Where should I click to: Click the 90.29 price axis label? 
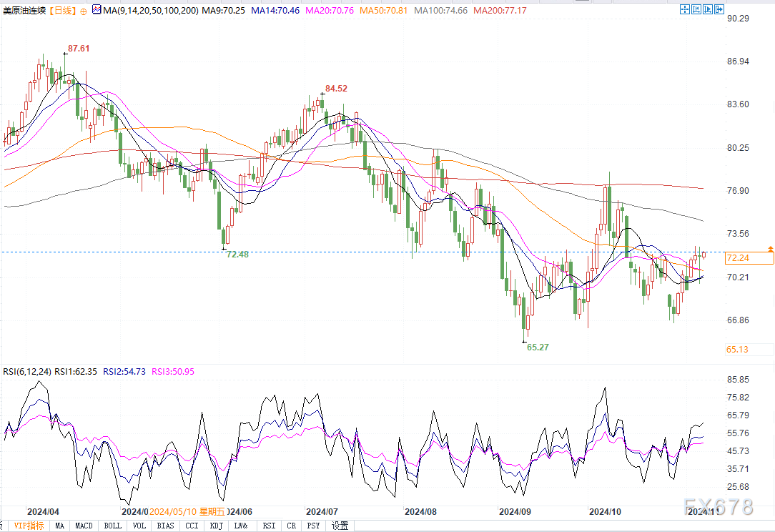738,19
